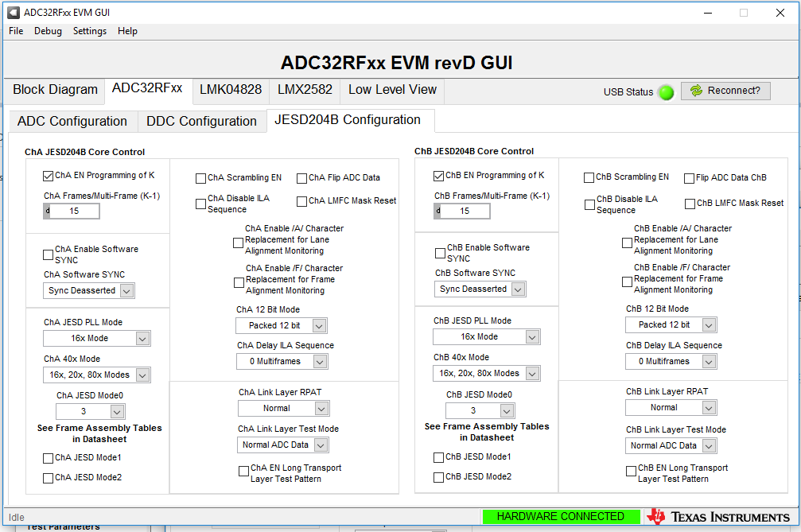
Task: Open ChB Link Layer RPAT dropdown
Action: point(671,407)
